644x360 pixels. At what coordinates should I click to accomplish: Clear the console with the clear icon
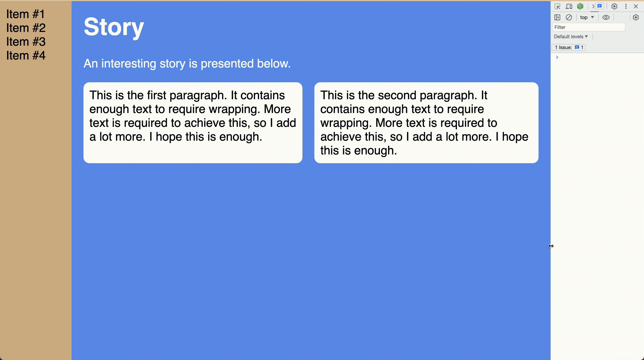pyautogui.click(x=569, y=17)
